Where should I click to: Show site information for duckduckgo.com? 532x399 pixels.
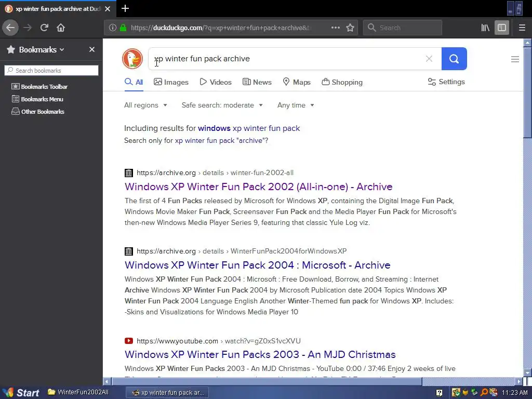click(113, 28)
